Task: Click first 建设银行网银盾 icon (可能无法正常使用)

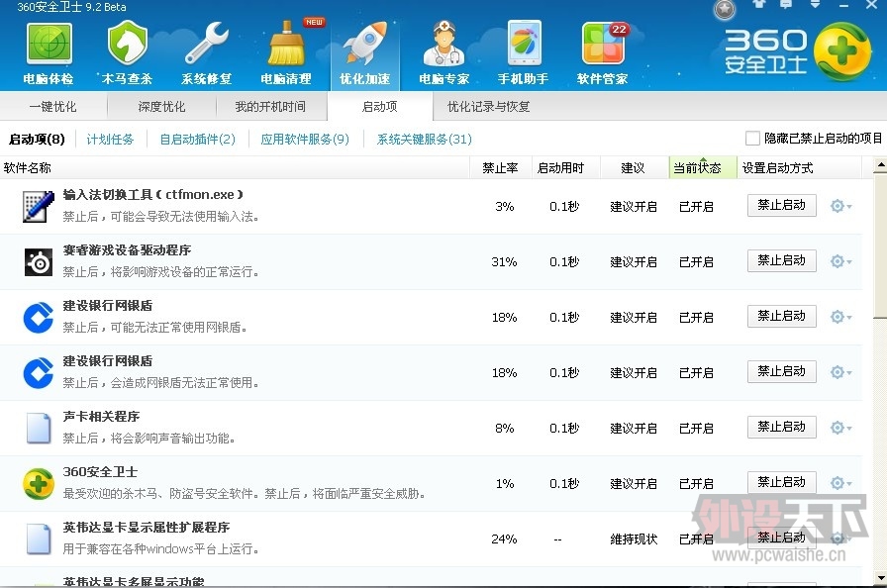Action: pos(39,317)
